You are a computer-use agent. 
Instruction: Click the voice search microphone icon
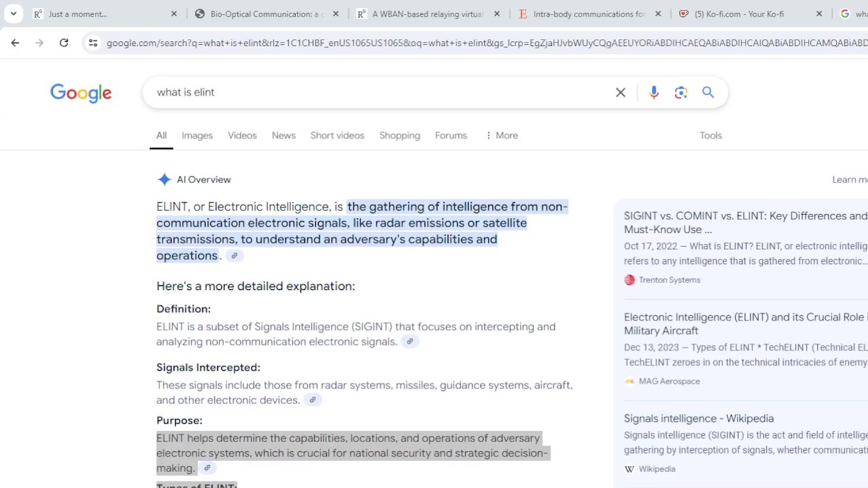click(654, 92)
